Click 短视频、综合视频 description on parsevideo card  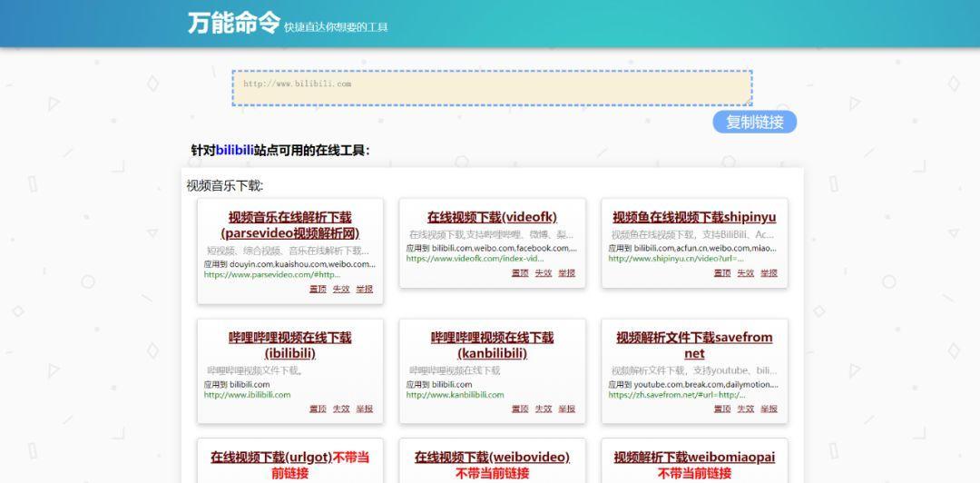pos(289,251)
